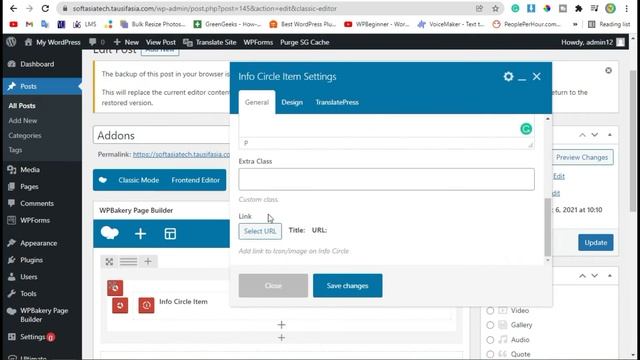Click the grey Close button
This screenshot has height=360, width=640.
[x=273, y=286]
